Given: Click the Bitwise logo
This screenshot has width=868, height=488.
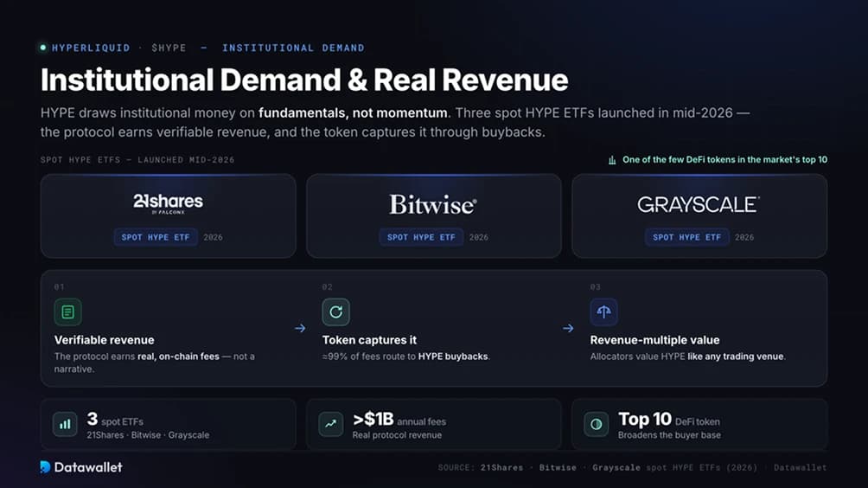Looking at the screenshot, I should coord(433,204).
